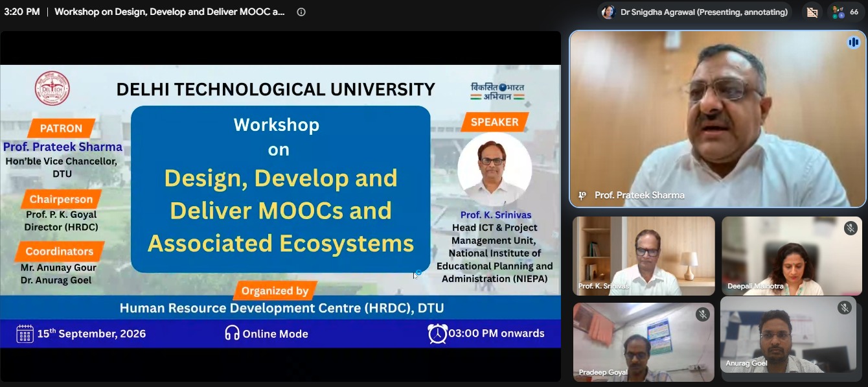Click the 'Chairperson' orange label on the slide
868x387 pixels.
pyautogui.click(x=61, y=199)
